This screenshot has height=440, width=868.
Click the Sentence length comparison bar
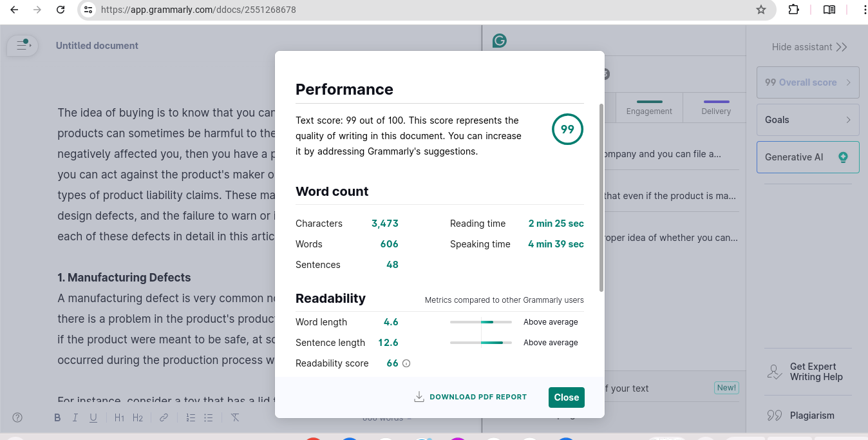481,343
